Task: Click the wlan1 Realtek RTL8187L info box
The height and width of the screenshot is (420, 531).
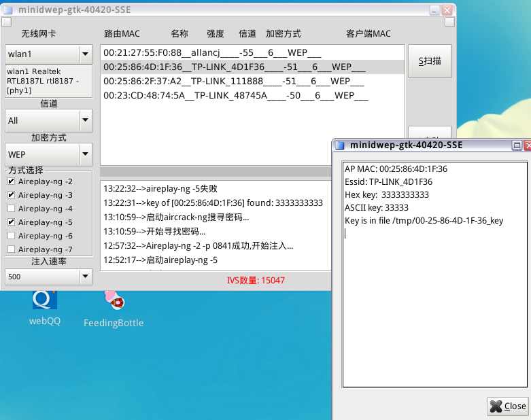Action: click(48, 82)
